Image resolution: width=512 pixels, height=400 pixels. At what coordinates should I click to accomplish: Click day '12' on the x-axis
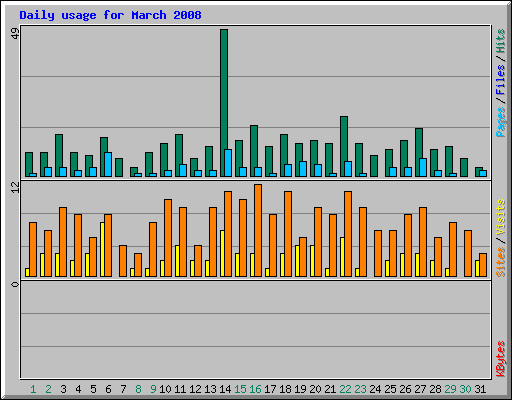(195, 389)
